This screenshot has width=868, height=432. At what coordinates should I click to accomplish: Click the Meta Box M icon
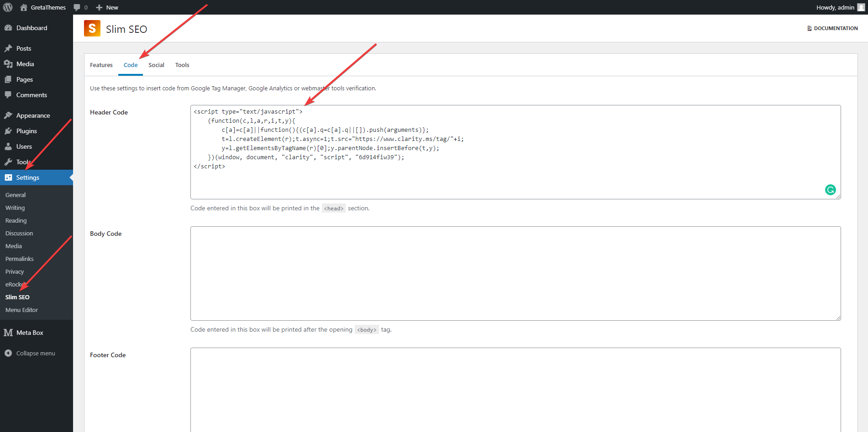pyautogui.click(x=8, y=333)
